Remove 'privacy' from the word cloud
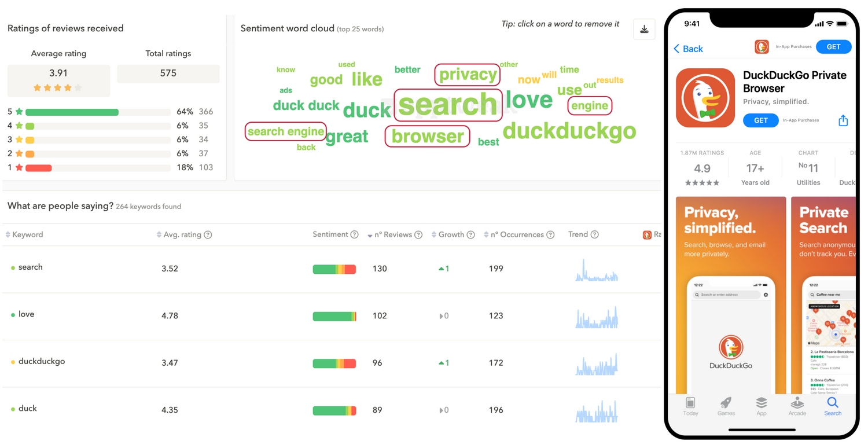 [468, 75]
